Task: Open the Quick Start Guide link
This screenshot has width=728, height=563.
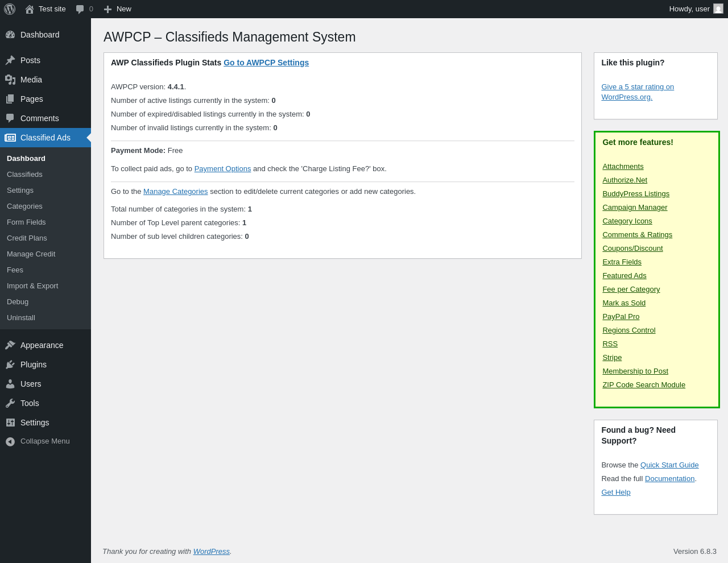Action: click(x=669, y=465)
